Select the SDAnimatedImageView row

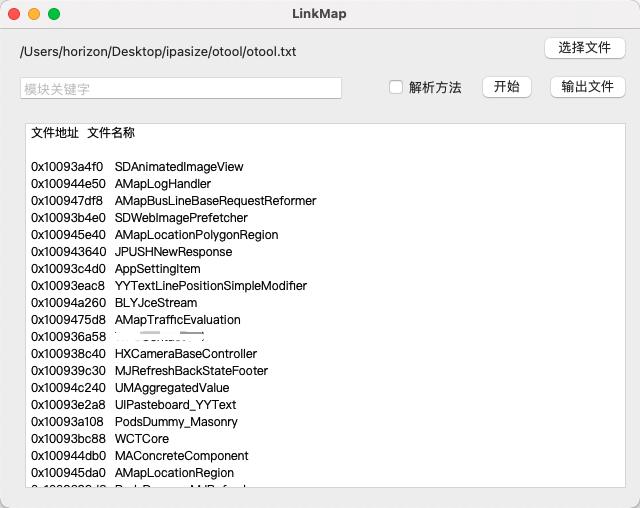click(137, 166)
